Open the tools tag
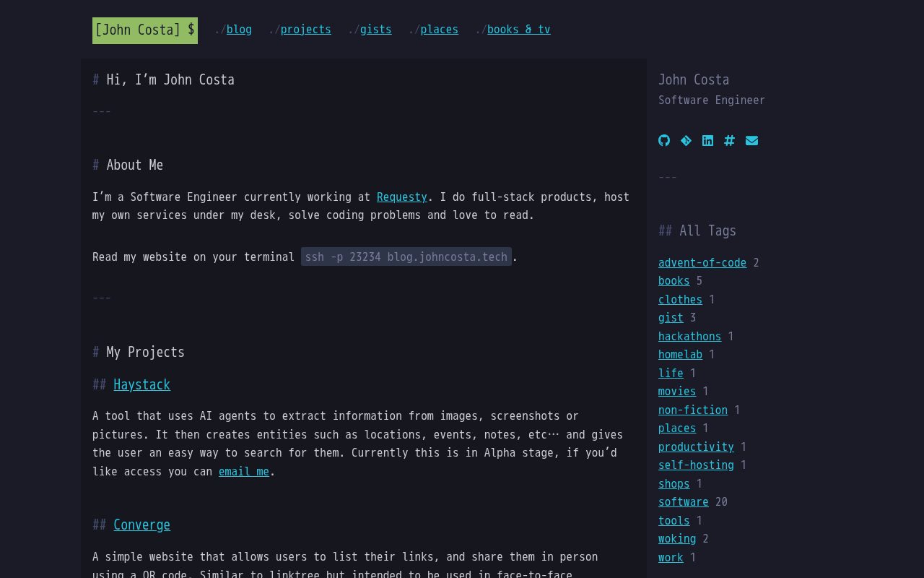924x578 pixels. point(674,521)
